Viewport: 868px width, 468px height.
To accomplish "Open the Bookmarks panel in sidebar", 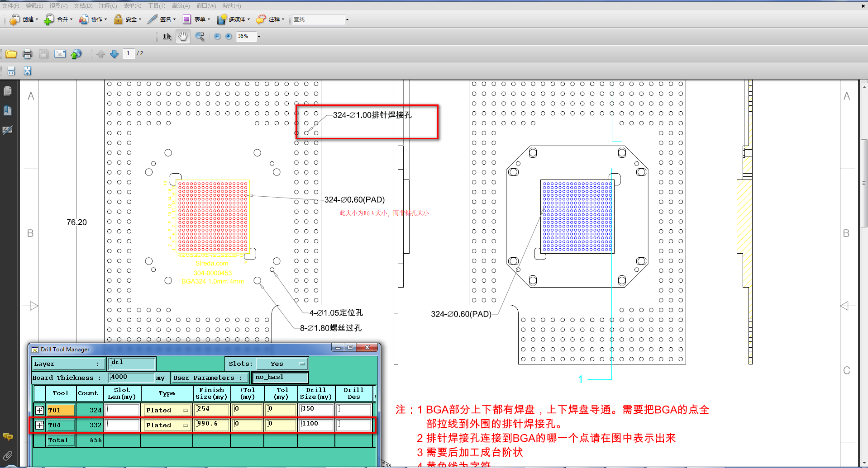I will 8,110.
